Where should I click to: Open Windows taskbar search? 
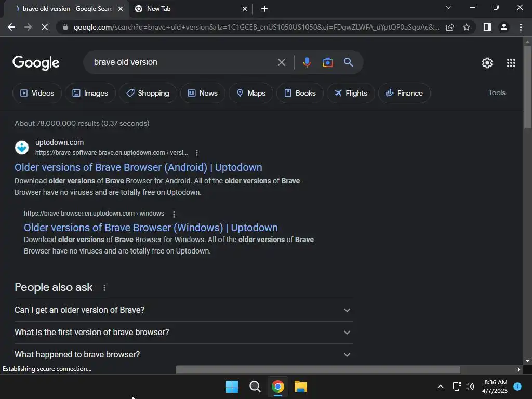pyautogui.click(x=255, y=387)
